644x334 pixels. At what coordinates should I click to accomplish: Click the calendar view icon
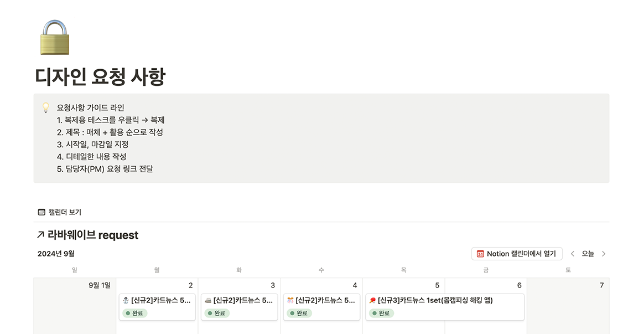click(x=41, y=212)
